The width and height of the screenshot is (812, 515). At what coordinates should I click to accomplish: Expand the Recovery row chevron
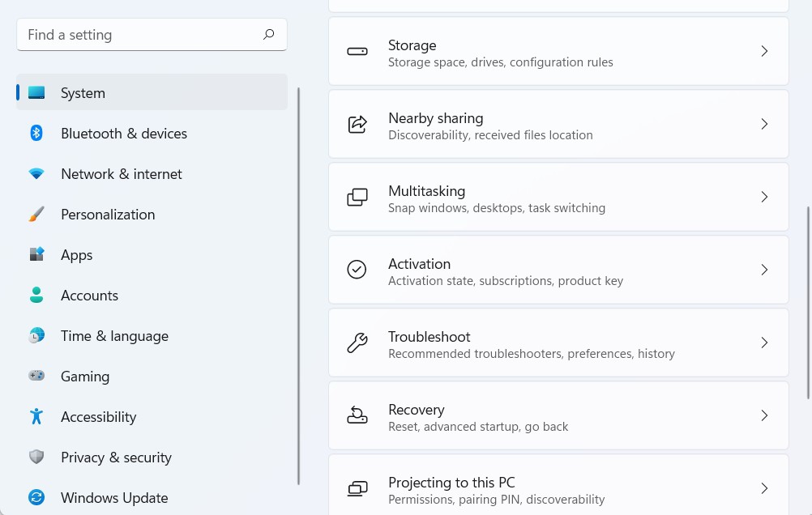763,415
